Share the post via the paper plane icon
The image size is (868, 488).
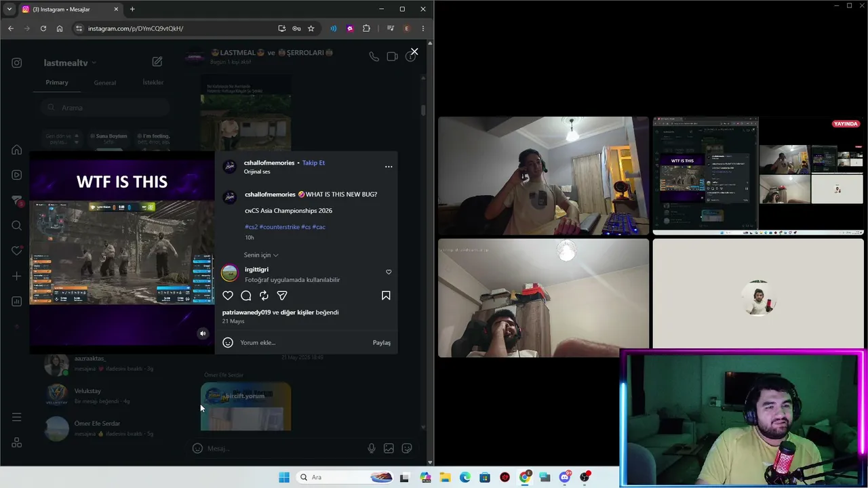[282, 296]
